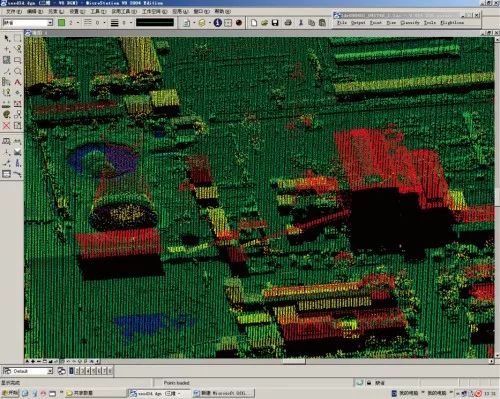Screen dimensions: 500x399
Task: Switch to the Microsoft Word taskbar button
Action: [224, 393]
